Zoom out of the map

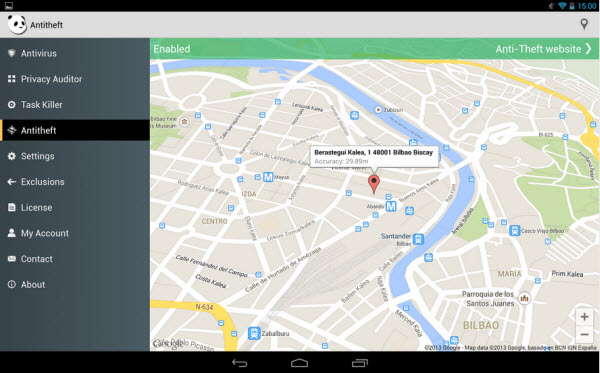pos(584,334)
